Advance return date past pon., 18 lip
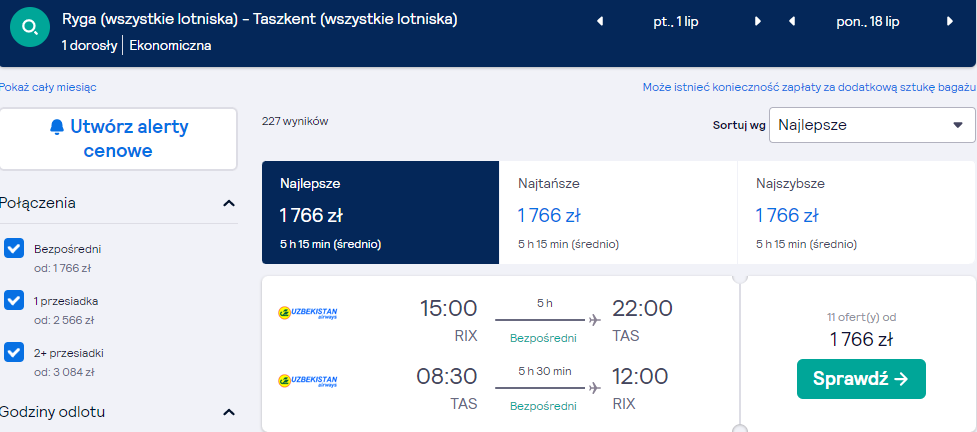The image size is (977, 432). coord(950,22)
